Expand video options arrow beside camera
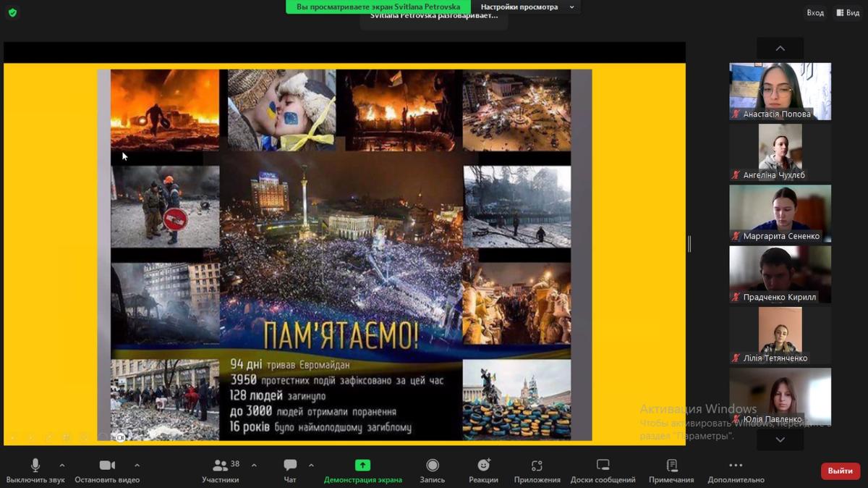The height and width of the screenshot is (488, 868). (x=137, y=466)
